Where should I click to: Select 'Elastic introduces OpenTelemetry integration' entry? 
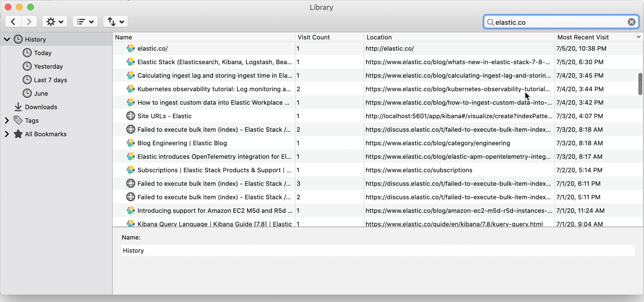(214, 157)
